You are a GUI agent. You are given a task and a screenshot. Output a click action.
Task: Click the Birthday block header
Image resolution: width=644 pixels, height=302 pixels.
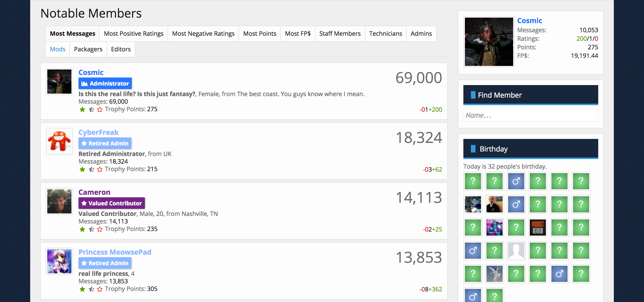click(x=531, y=149)
